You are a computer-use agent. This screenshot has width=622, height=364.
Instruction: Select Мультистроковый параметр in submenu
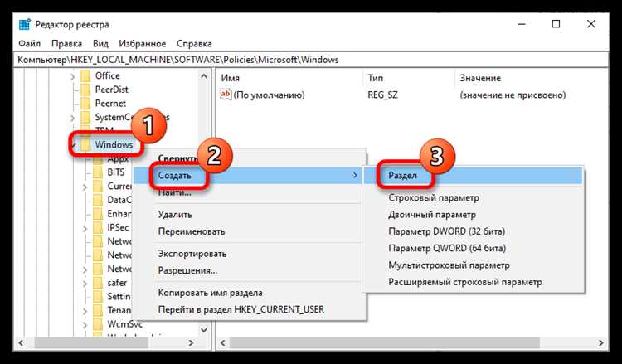click(474, 265)
